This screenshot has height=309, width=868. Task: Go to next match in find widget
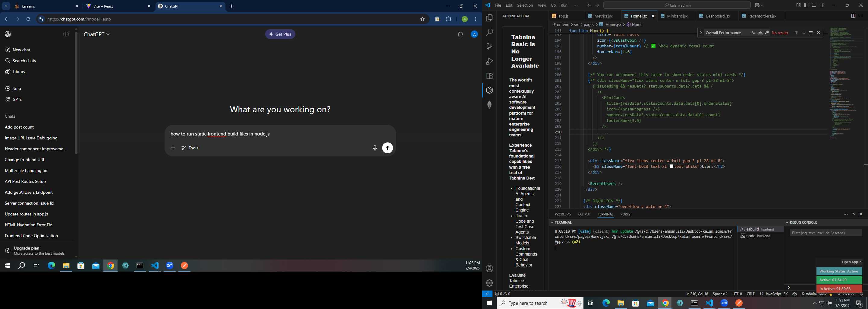(804, 33)
